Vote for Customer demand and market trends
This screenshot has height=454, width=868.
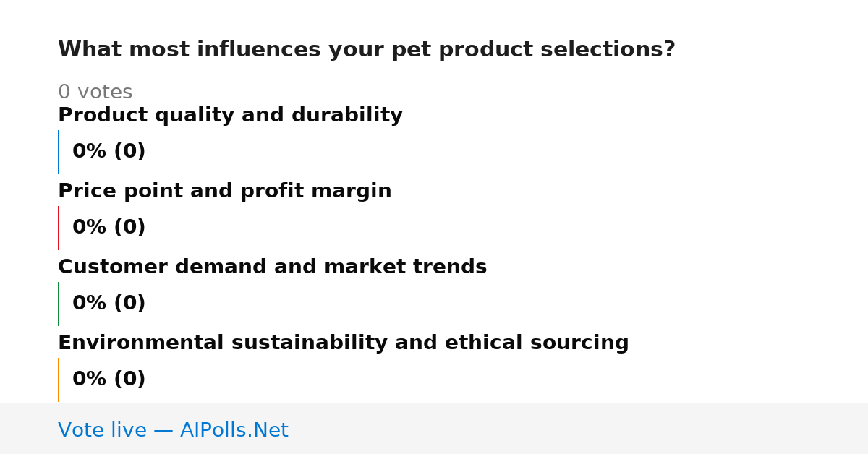272,267
